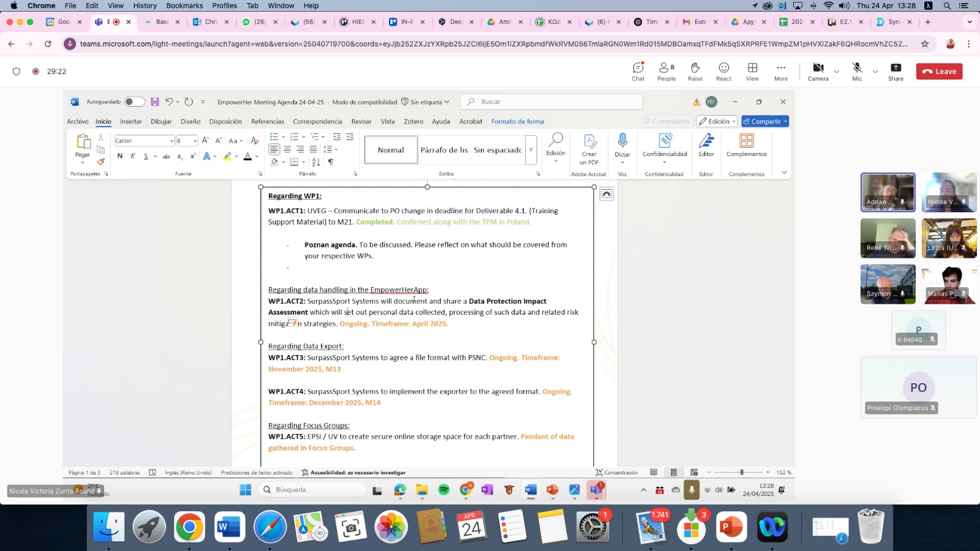
Task: Click the Dictar microphone icon
Action: [622, 141]
